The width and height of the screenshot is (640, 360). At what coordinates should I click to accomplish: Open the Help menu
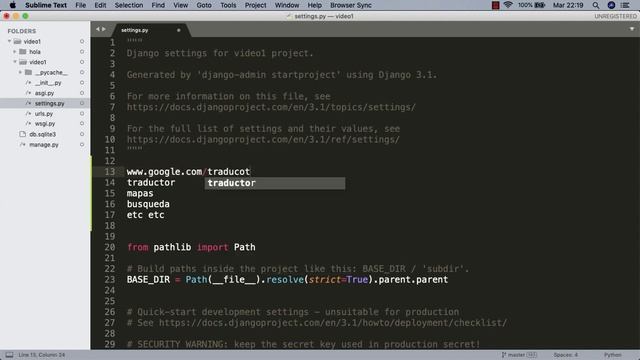click(314, 5)
